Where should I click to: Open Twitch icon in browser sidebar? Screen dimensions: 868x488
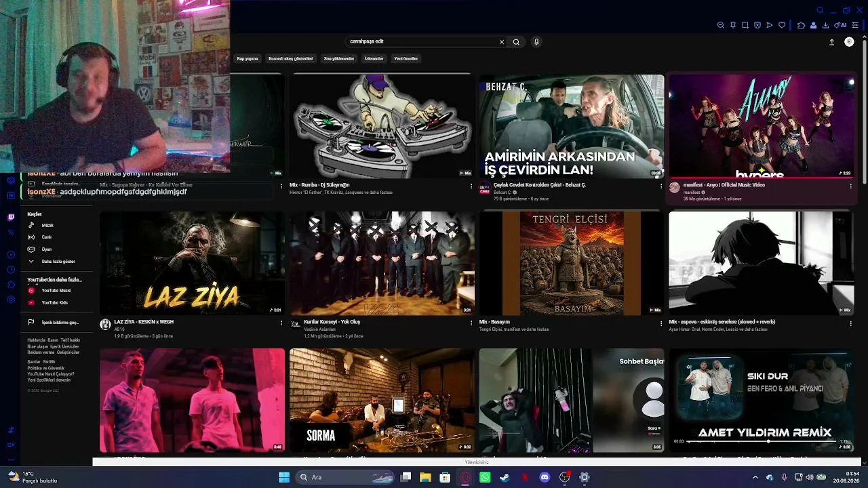click(x=11, y=217)
